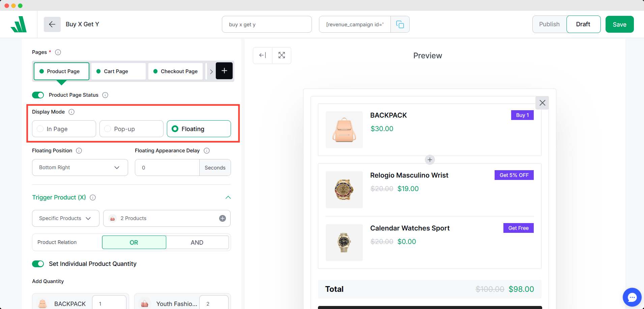Click the shortcode text field
The height and width of the screenshot is (309, 644).
pos(355,24)
